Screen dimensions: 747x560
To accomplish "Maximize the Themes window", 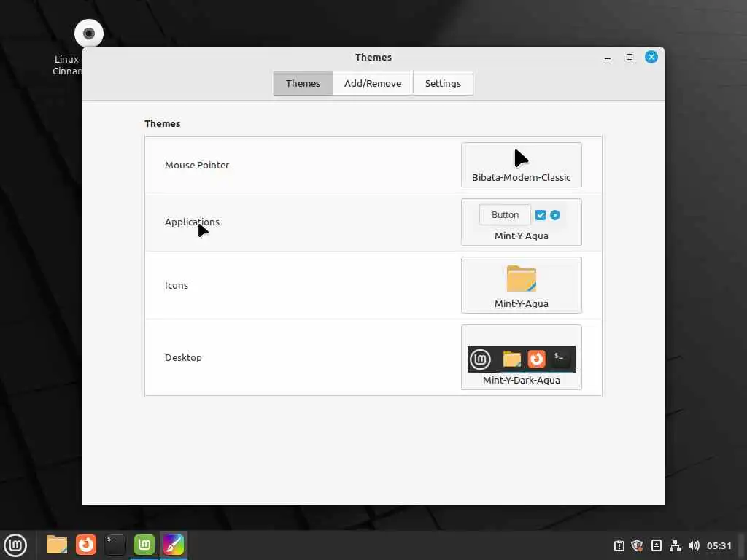I will tap(630, 57).
